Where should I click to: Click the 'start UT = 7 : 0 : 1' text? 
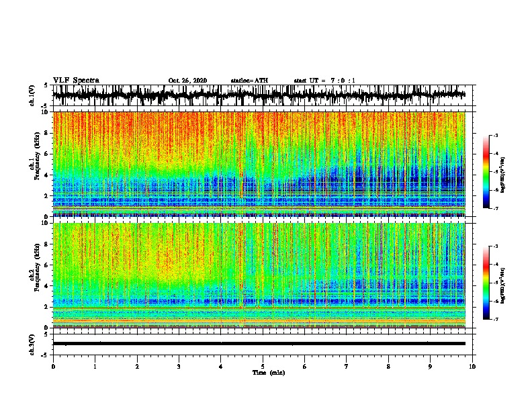(x=324, y=81)
